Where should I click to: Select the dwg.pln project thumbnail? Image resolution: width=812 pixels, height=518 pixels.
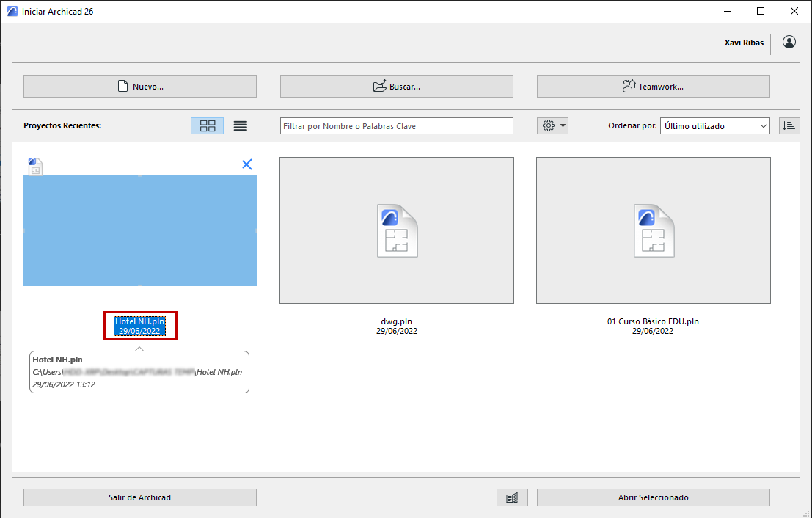(397, 230)
